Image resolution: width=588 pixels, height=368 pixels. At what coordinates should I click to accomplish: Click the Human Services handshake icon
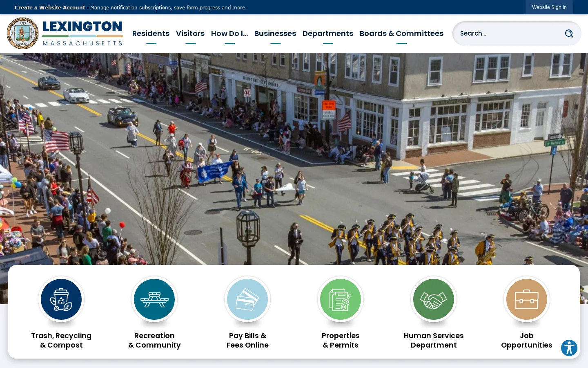click(x=434, y=299)
